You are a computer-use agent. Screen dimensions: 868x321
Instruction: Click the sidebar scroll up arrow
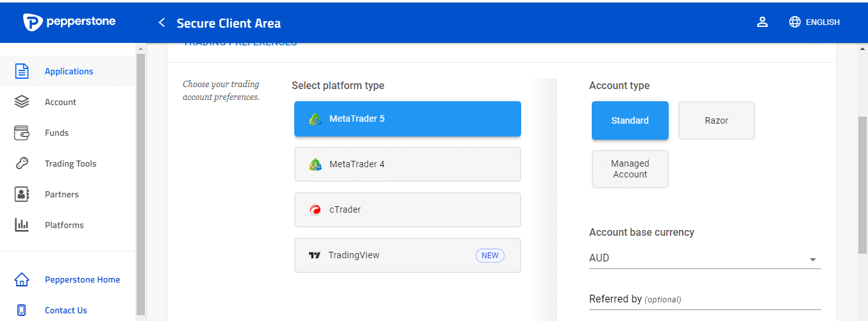click(x=140, y=49)
